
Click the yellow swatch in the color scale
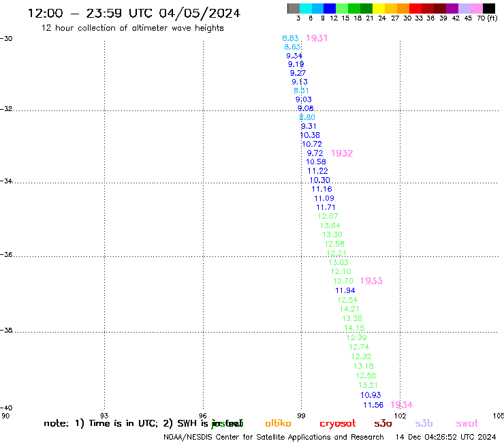(379, 8)
